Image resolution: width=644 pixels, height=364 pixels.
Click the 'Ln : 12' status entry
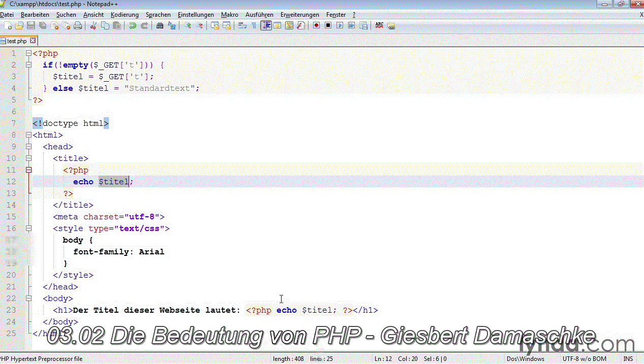[383, 359]
